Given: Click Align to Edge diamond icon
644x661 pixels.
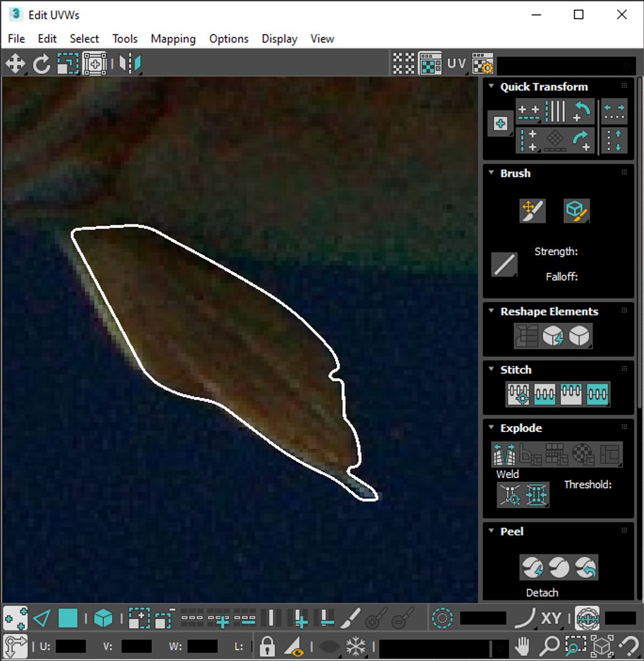Looking at the screenshot, I should [555, 140].
